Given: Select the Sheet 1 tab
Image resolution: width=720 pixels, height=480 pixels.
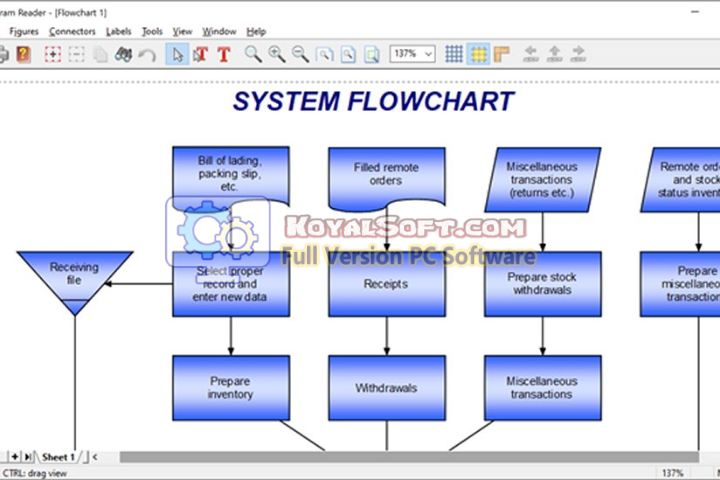Looking at the screenshot, I should point(58,457).
